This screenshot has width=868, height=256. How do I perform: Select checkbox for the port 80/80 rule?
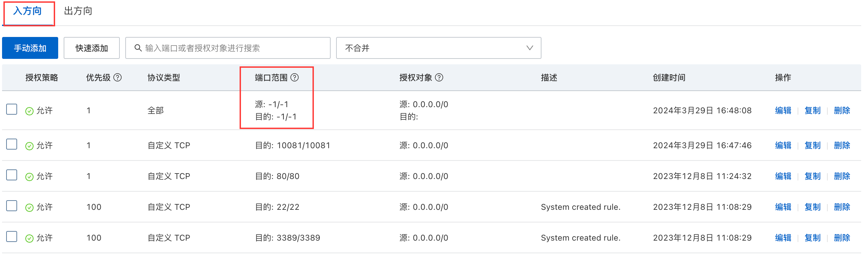(12, 175)
